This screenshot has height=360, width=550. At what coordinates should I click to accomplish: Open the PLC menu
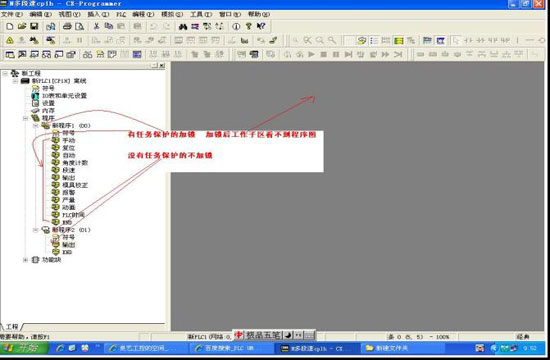coord(121,14)
